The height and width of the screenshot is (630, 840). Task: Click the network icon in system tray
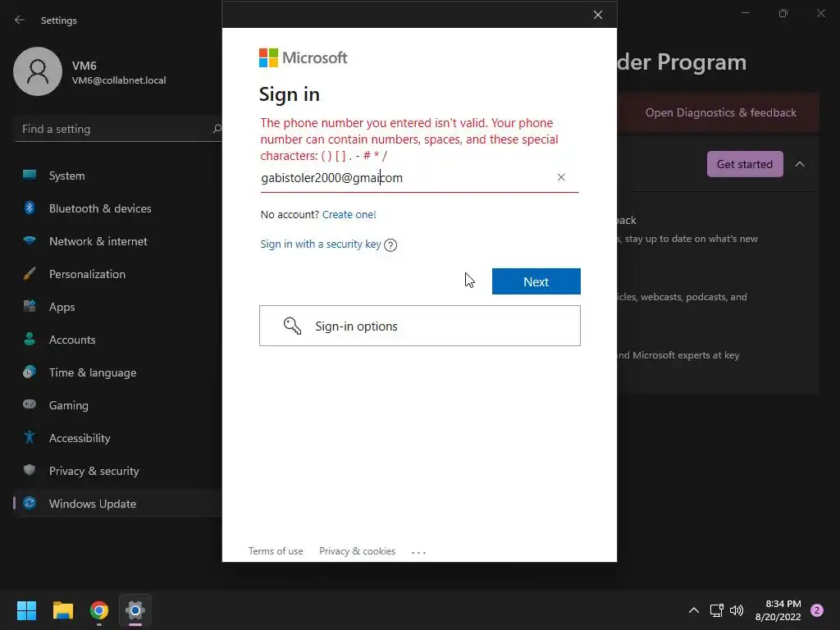(x=716, y=610)
